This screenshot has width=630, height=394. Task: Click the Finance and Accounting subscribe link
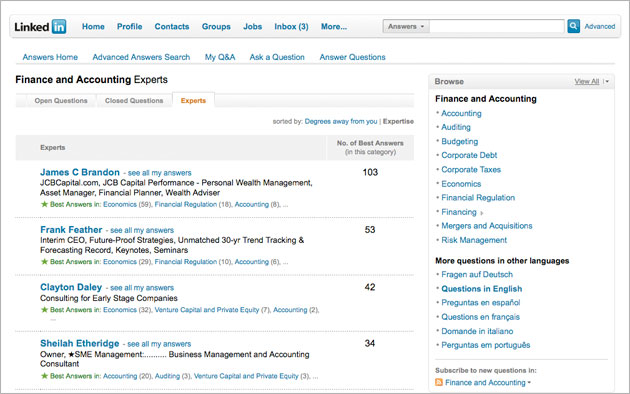tap(485, 382)
